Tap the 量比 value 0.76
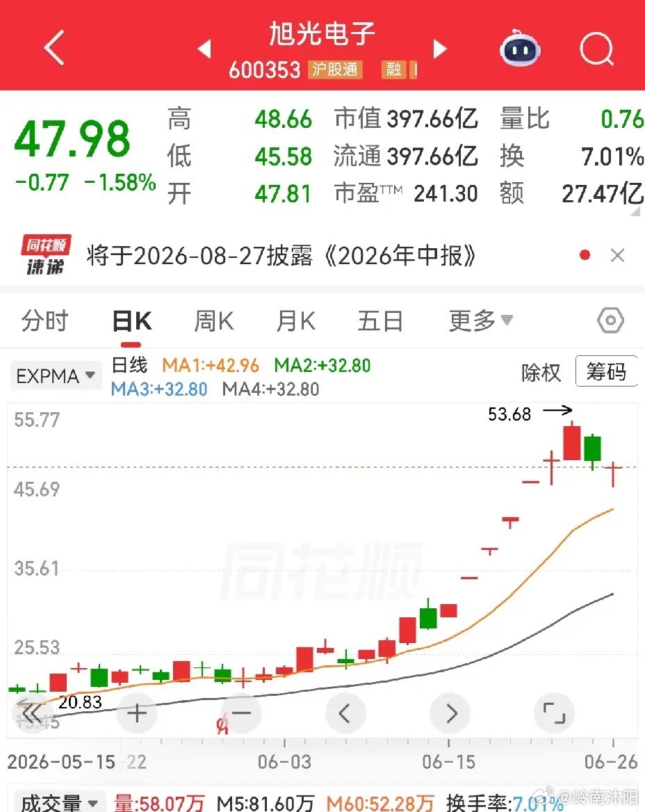This screenshot has width=645, height=812. pyautogui.click(x=622, y=119)
